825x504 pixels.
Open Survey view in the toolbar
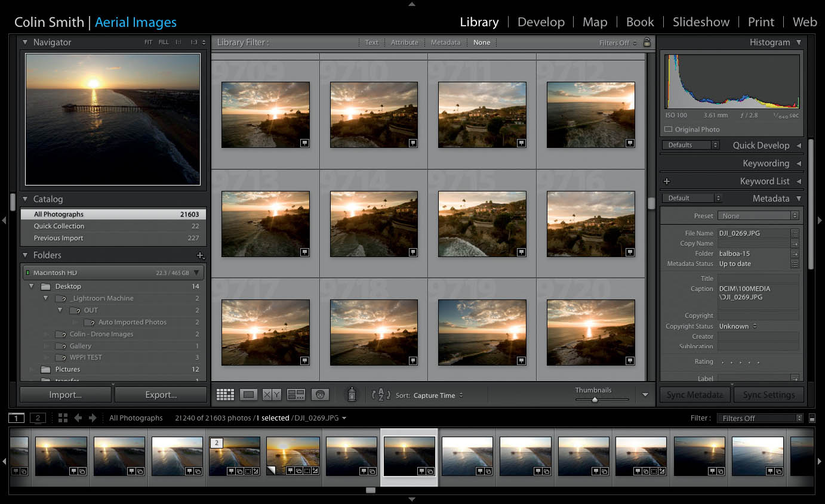296,394
